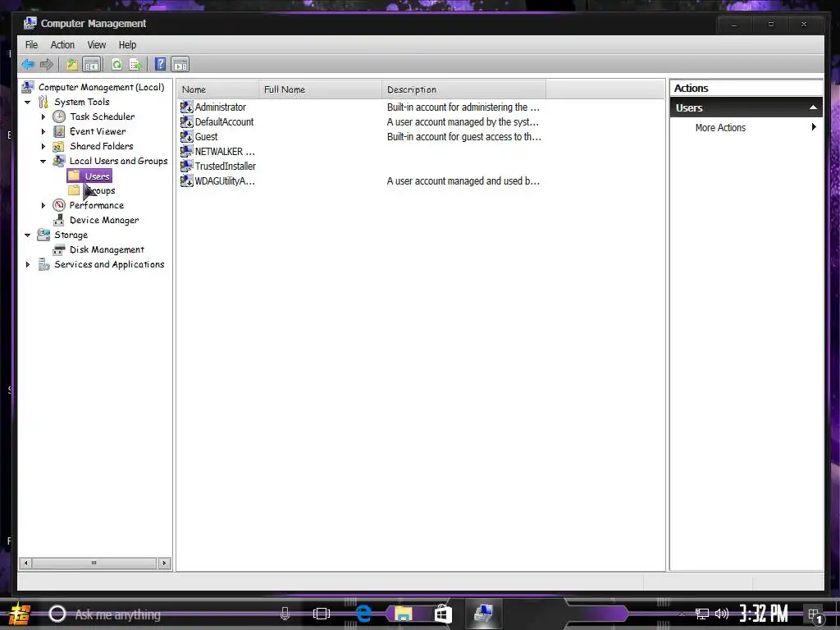Collapse Local Users and Groups node

(43, 162)
